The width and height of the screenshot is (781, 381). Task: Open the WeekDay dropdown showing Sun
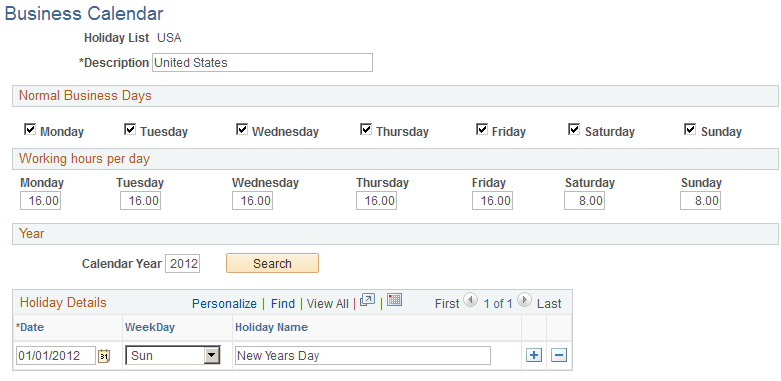(173, 356)
